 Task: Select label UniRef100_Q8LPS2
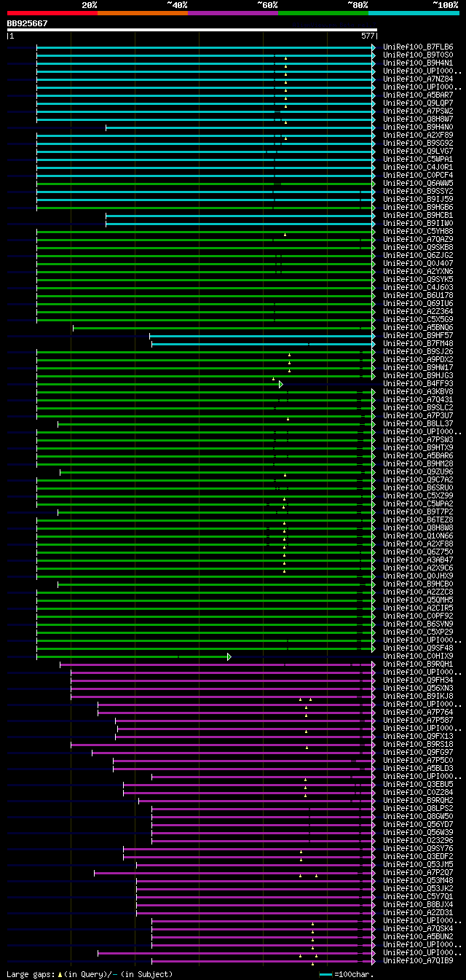(x=418, y=808)
